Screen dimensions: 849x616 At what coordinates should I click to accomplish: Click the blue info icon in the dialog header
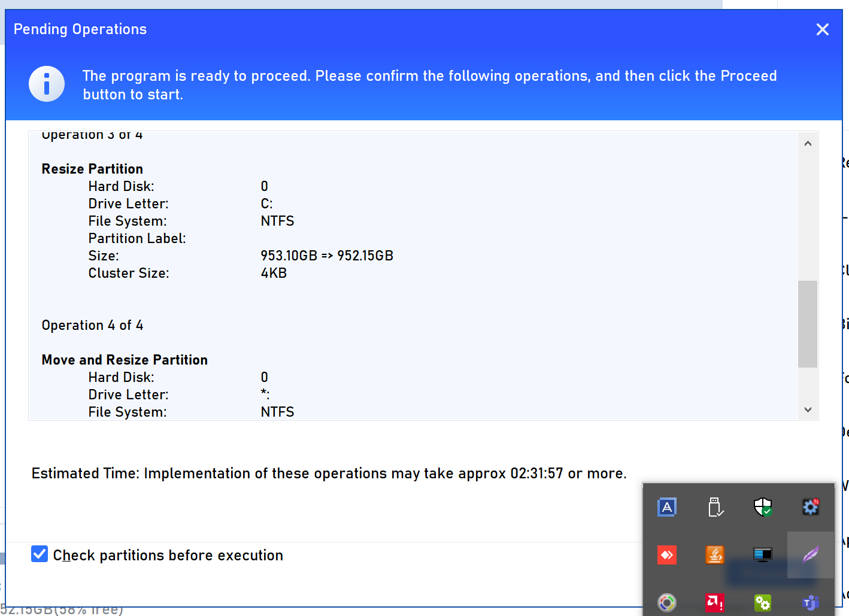pyautogui.click(x=47, y=84)
